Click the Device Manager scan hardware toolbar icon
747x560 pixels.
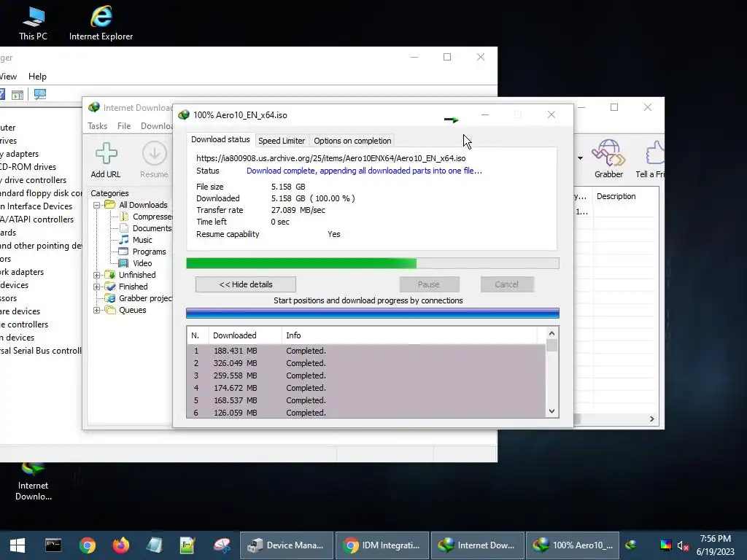pos(40,94)
